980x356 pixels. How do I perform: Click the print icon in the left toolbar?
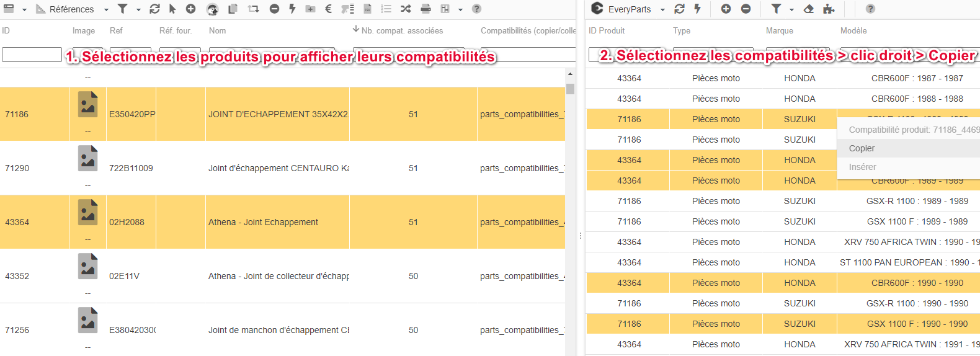click(425, 9)
